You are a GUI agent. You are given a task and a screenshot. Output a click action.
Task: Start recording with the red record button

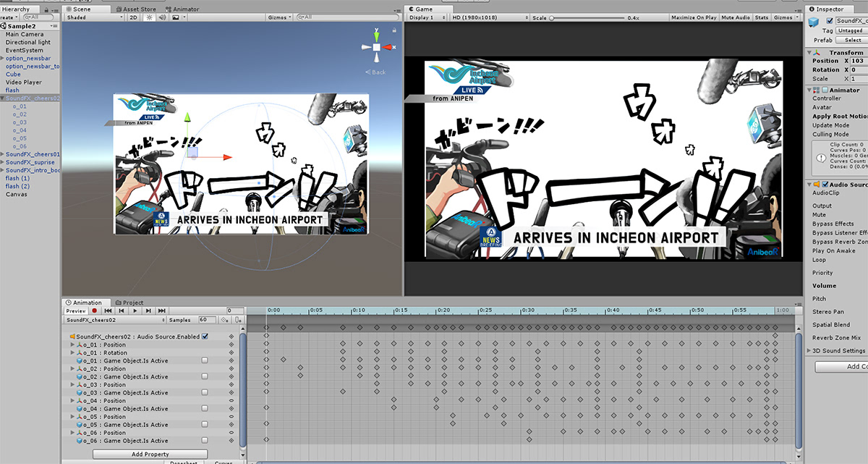pos(94,311)
